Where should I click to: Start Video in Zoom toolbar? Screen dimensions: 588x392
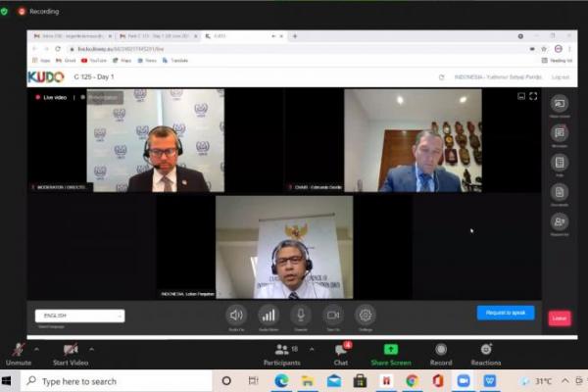(71, 354)
